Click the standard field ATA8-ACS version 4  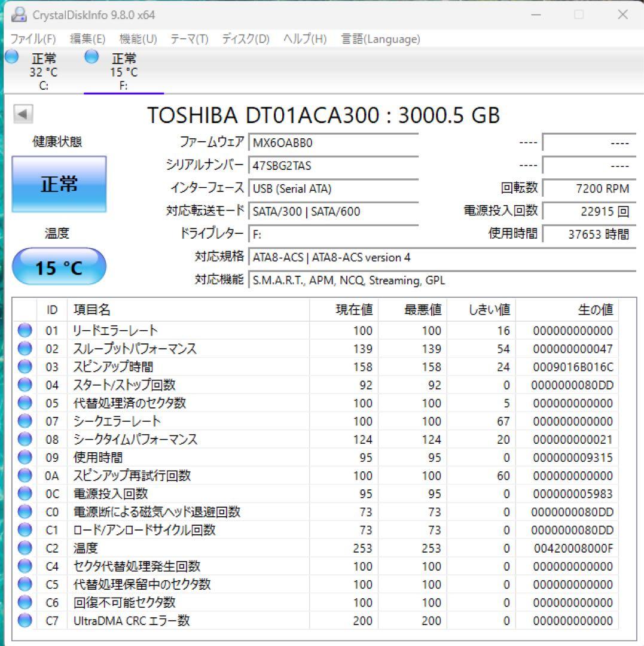tap(442, 257)
